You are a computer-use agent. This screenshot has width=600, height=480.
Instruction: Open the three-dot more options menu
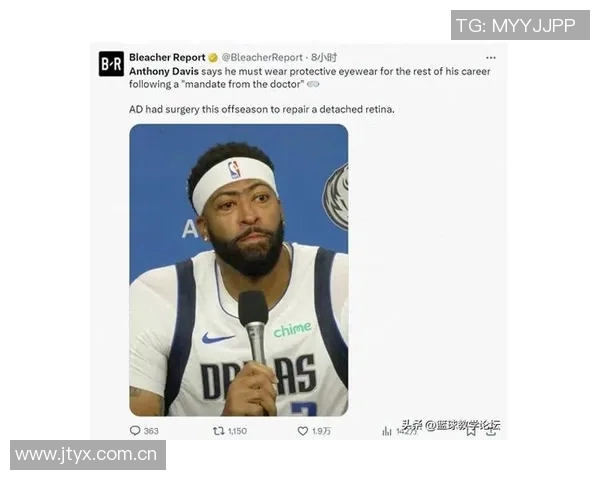[491, 58]
